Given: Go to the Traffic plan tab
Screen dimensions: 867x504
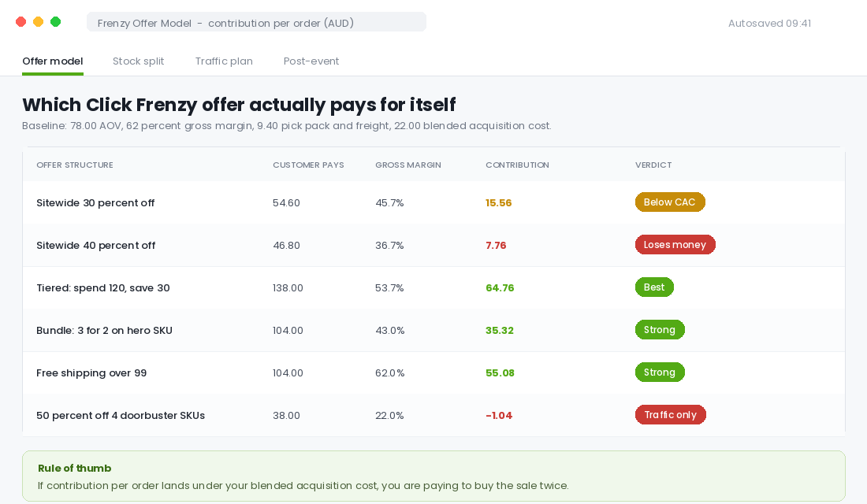Looking at the screenshot, I should click(224, 61).
